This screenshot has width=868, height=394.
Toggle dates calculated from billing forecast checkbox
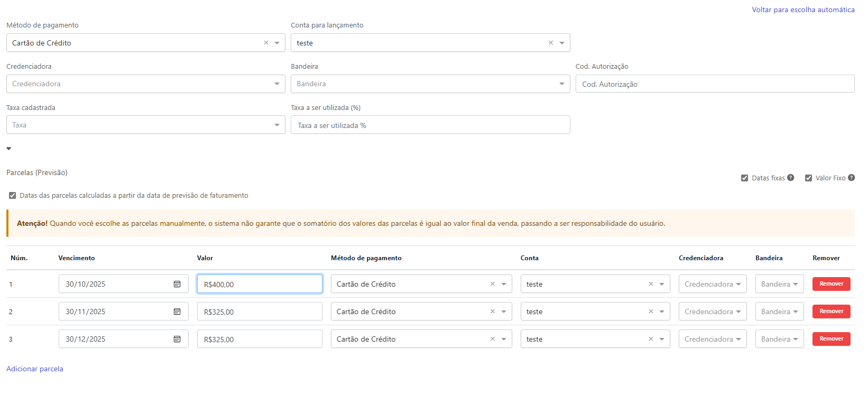point(13,196)
